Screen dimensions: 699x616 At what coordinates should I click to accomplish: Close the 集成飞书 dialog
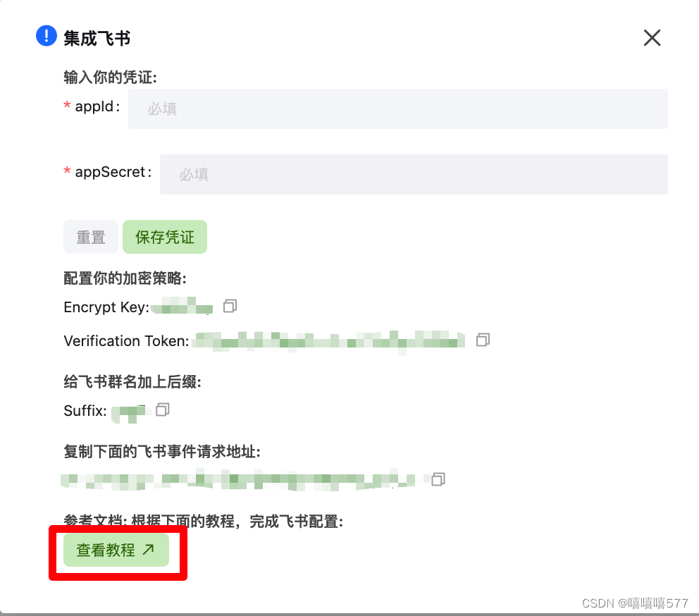point(652,38)
